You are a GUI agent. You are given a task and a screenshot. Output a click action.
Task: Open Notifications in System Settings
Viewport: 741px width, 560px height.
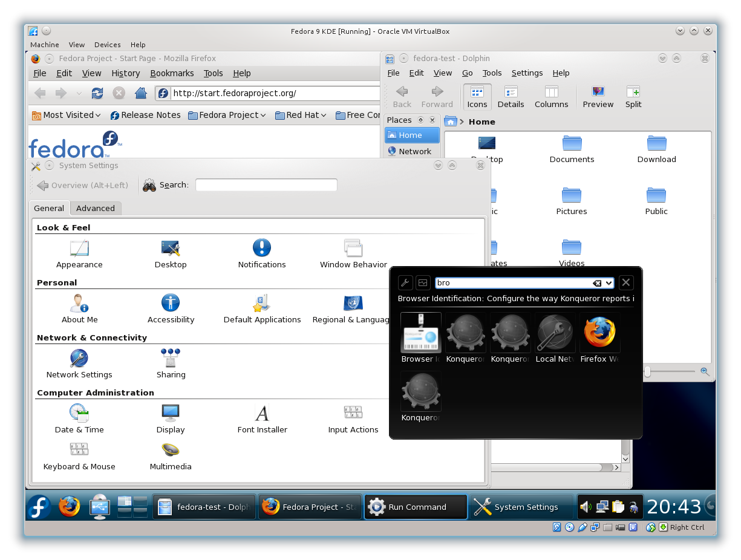tap(261, 249)
